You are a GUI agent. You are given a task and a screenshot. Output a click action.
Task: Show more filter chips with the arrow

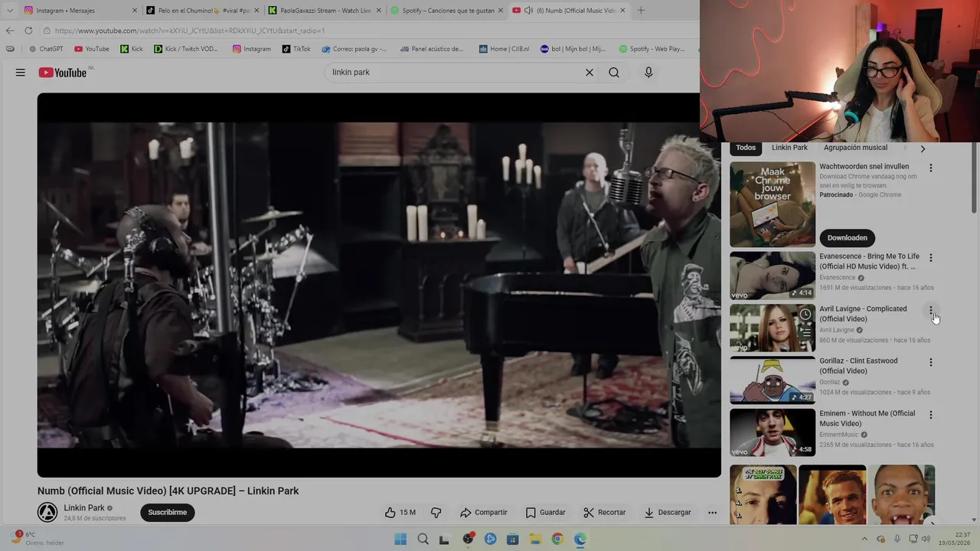923,149
